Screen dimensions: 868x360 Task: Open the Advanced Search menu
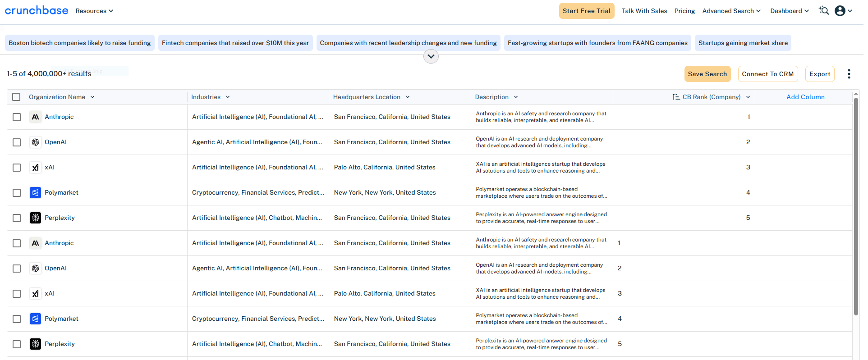coord(731,11)
